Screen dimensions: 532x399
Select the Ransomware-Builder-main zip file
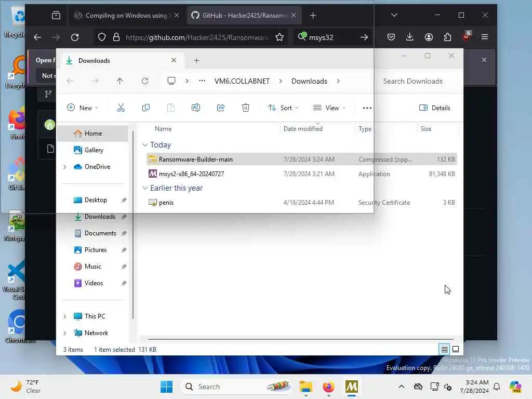click(x=302, y=159)
